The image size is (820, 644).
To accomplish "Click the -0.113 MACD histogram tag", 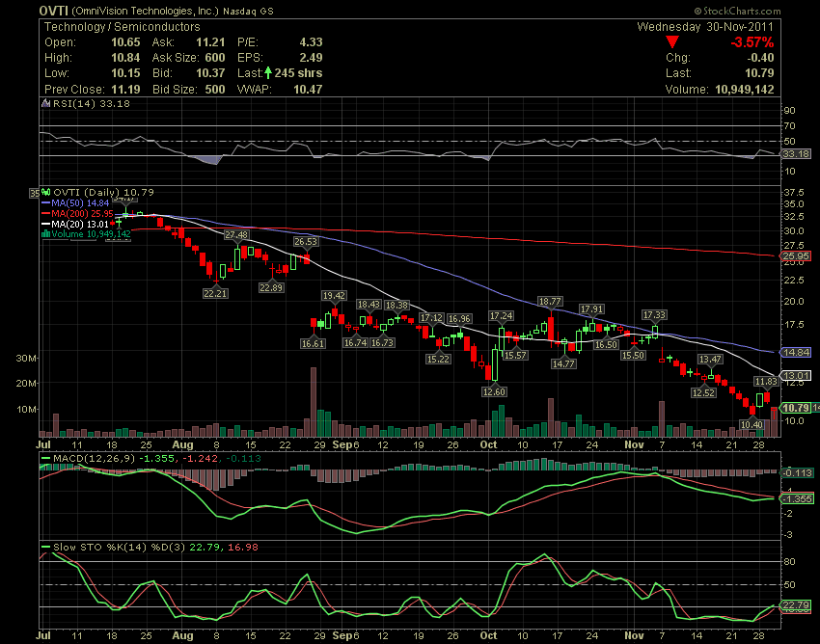I will 797,472.
